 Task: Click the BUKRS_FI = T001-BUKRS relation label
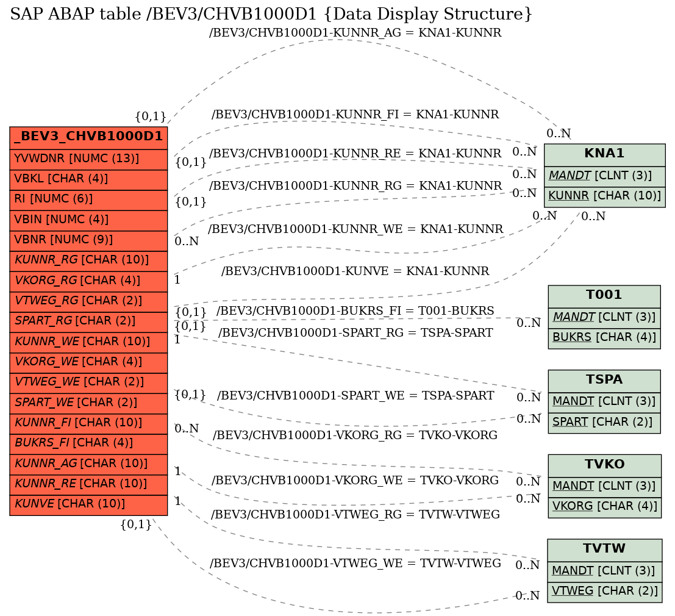[355, 311]
